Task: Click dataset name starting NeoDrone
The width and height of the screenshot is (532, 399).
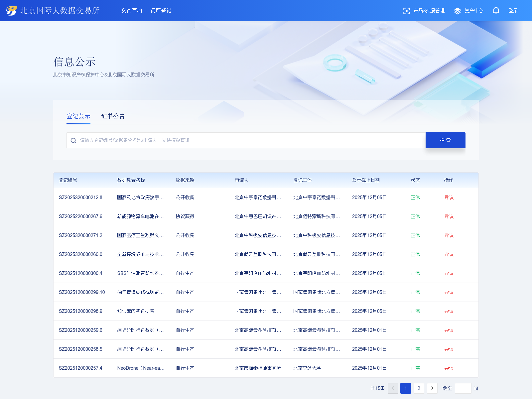Action: click(141, 368)
